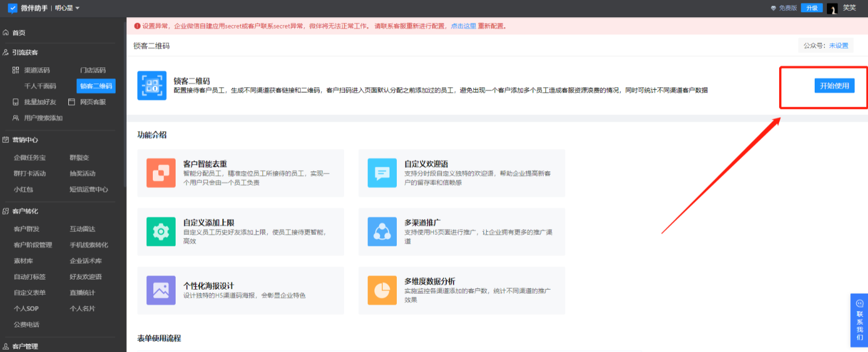Click the 客户智能去重 card title

click(x=205, y=163)
